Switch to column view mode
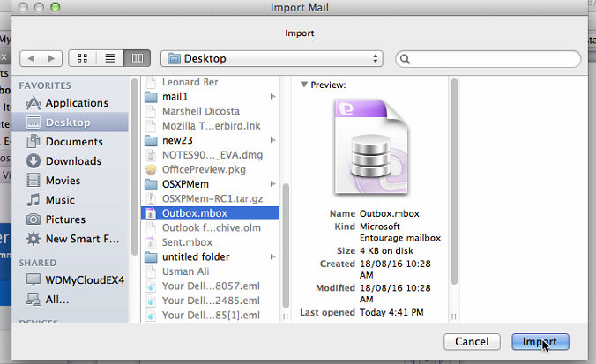The width and height of the screenshot is (596, 364). 136,58
